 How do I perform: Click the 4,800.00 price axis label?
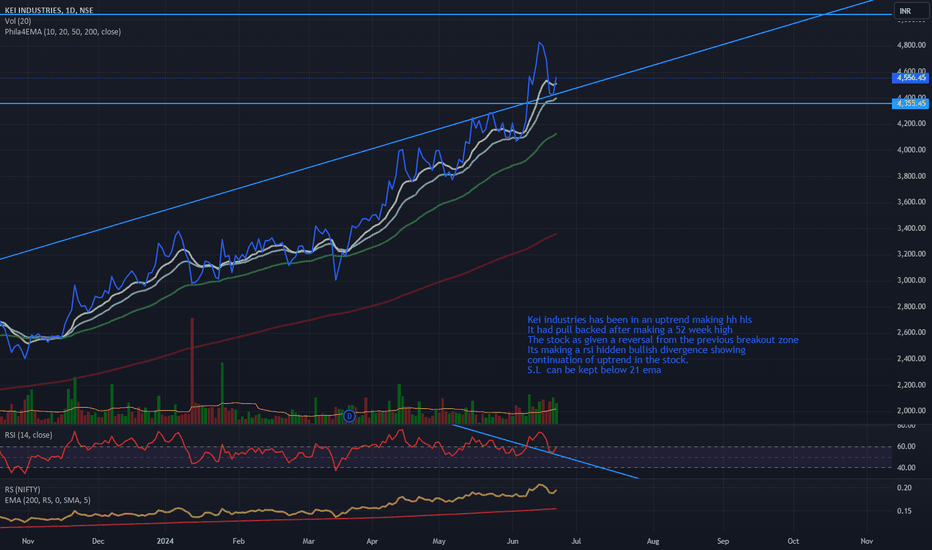[911, 45]
